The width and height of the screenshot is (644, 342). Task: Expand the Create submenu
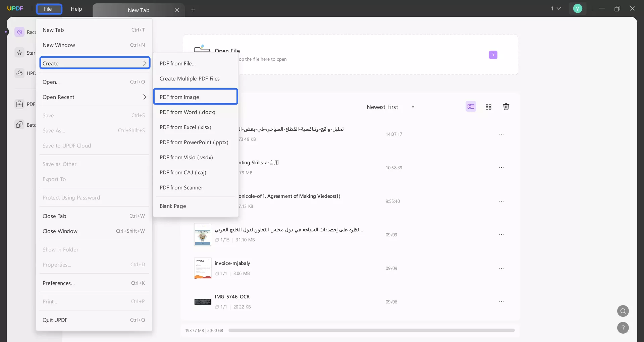pyautogui.click(x=95, y=63)
